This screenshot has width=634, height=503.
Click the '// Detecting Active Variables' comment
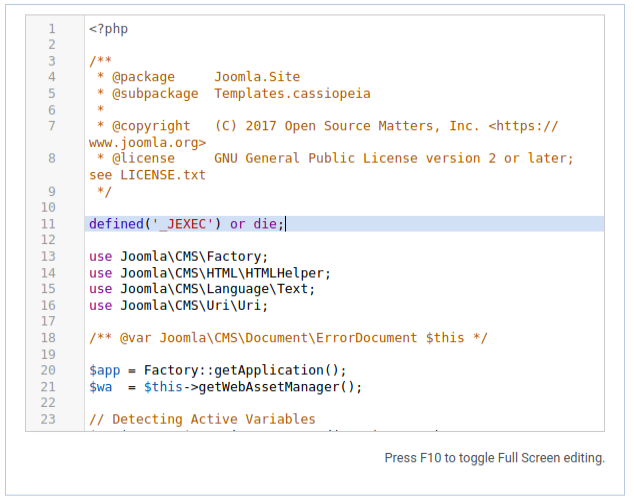(201, 419)
